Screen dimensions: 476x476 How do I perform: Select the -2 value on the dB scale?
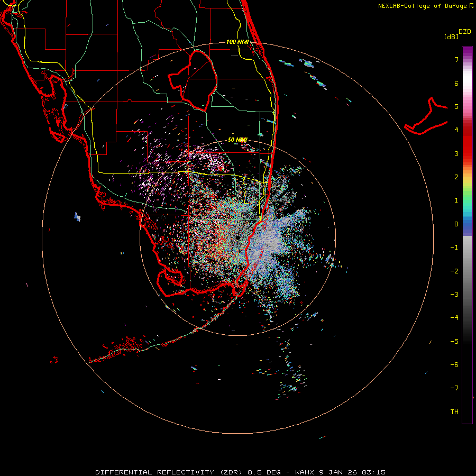454,271
